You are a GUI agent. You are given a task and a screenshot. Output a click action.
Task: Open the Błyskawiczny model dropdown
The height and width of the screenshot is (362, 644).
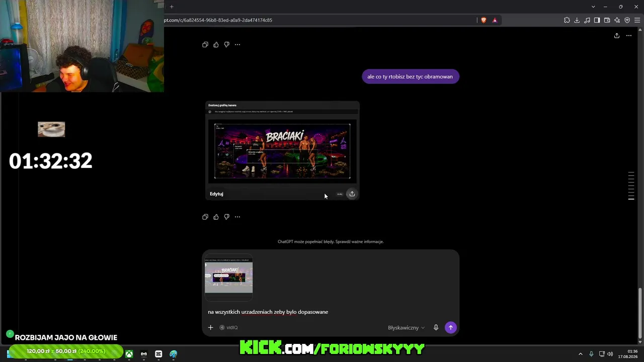(x=406, y=328)
